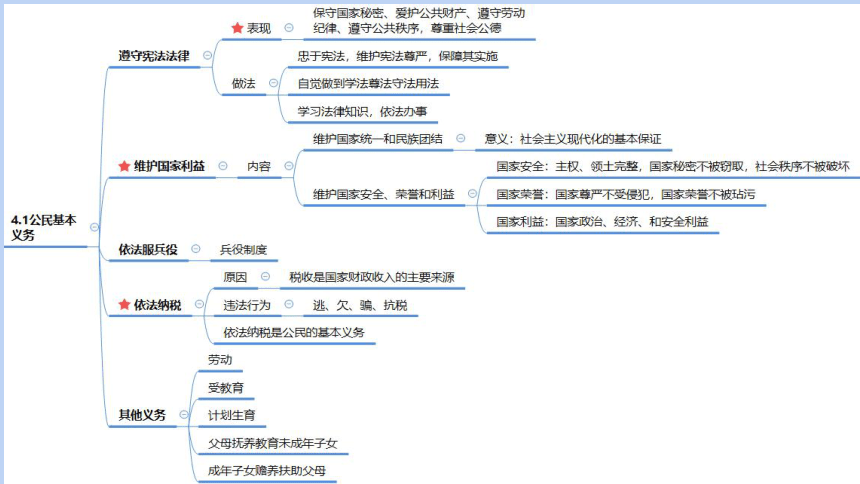Collapse the 原因 node toggle
Screen dimensions: 860x484
tap(265, 277)
